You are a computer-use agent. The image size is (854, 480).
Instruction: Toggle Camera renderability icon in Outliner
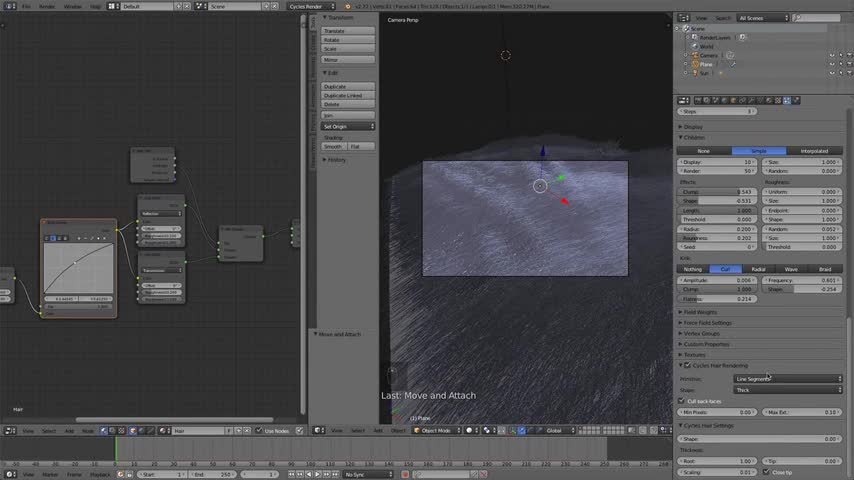click(x=850, y=55)
